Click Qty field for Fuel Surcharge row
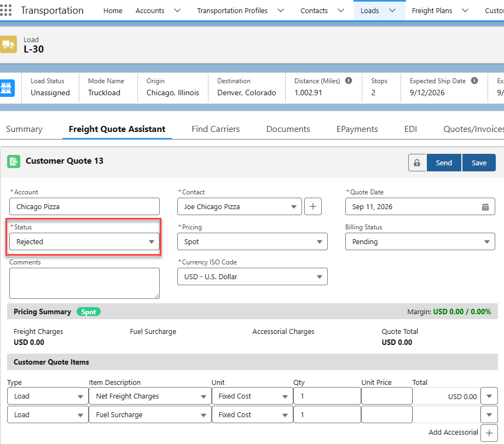Viewport: 504px width, 444px height. coord(327,415)
